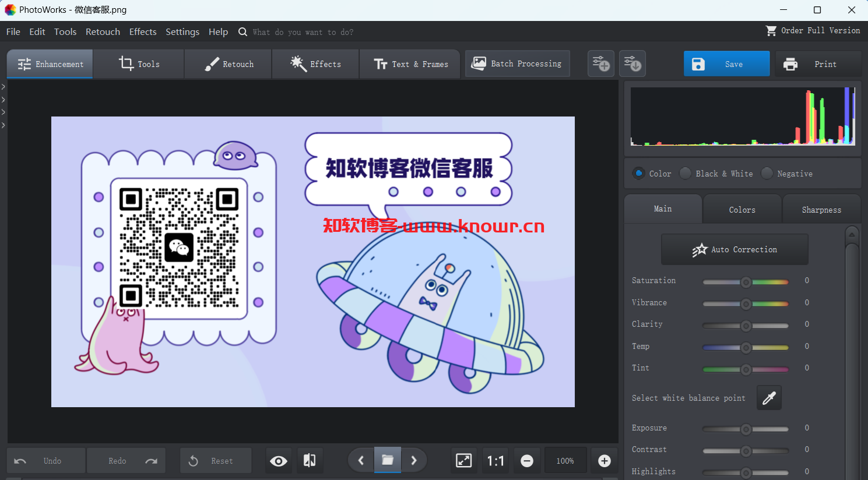This screenshot has height=480, width=868.
Task: Toggle the show original eye icon
Action: [x=279, y=461]
